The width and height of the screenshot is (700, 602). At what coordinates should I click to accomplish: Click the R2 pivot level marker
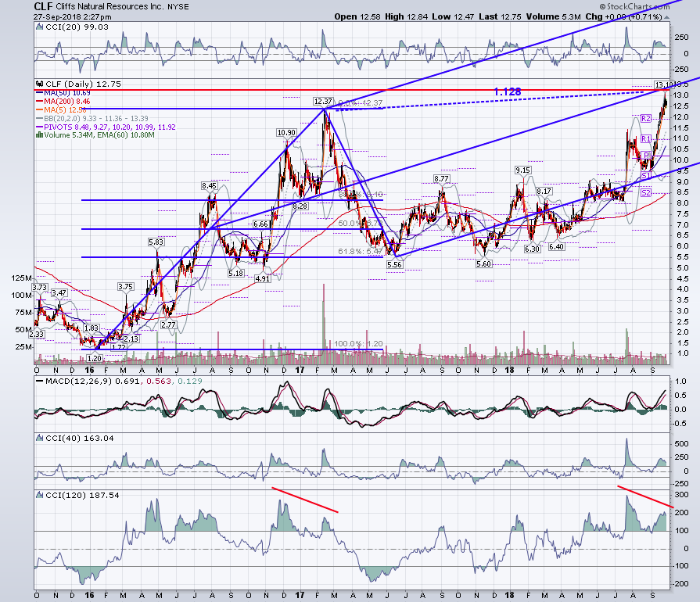646,118
